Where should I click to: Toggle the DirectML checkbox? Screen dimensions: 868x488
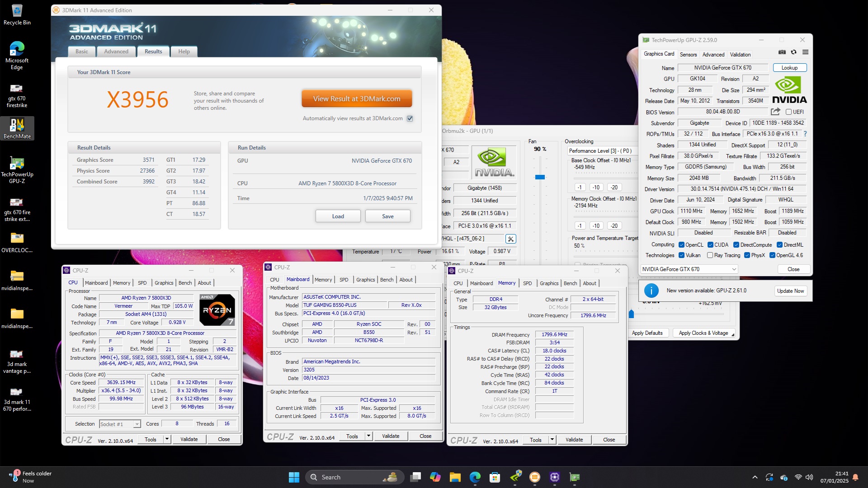coord(779,245)
